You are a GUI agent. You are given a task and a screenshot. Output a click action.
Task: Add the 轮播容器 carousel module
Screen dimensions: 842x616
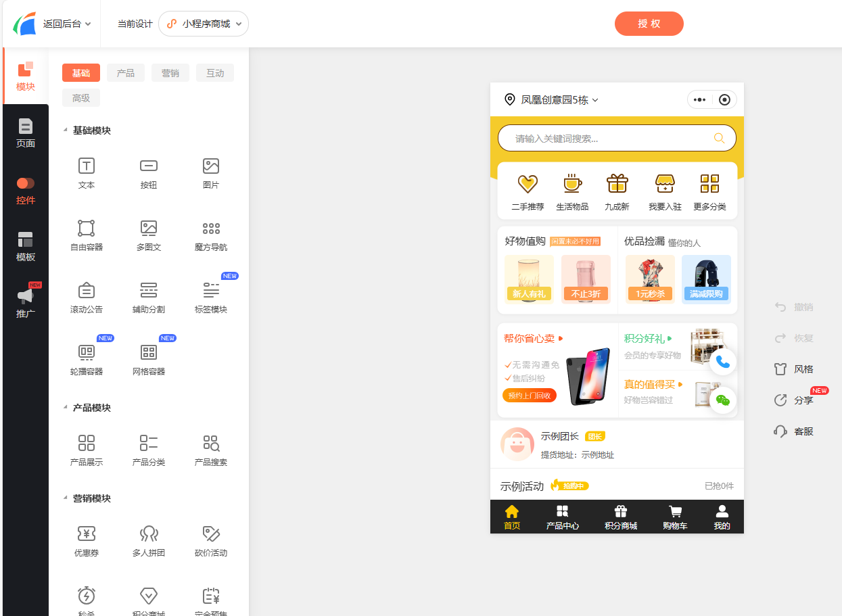pyautogui.click(x=87, y=360)
